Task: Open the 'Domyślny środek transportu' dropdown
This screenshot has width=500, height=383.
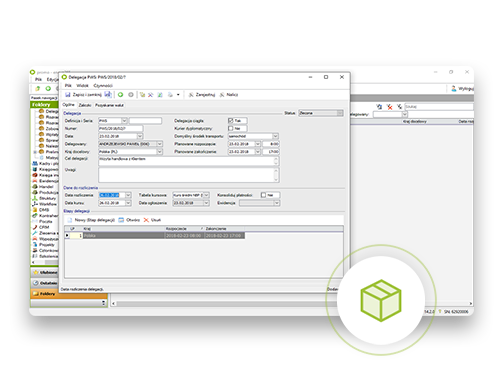Action: pos(275,136)
